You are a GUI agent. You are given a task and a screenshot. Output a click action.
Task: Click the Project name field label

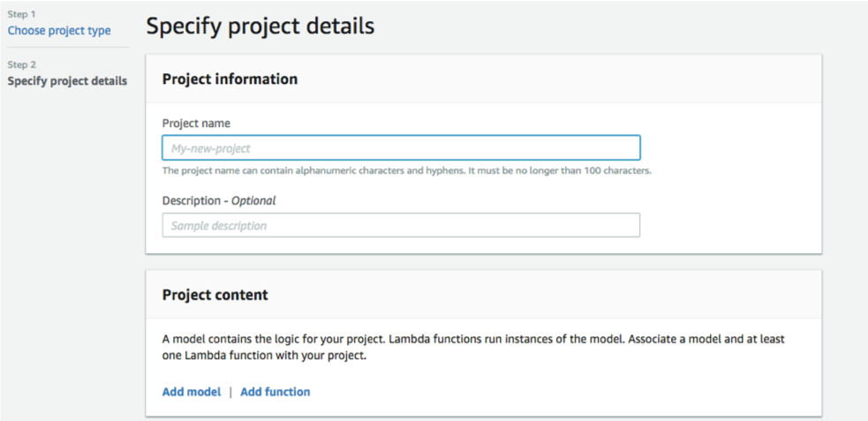tap(196, 124)
